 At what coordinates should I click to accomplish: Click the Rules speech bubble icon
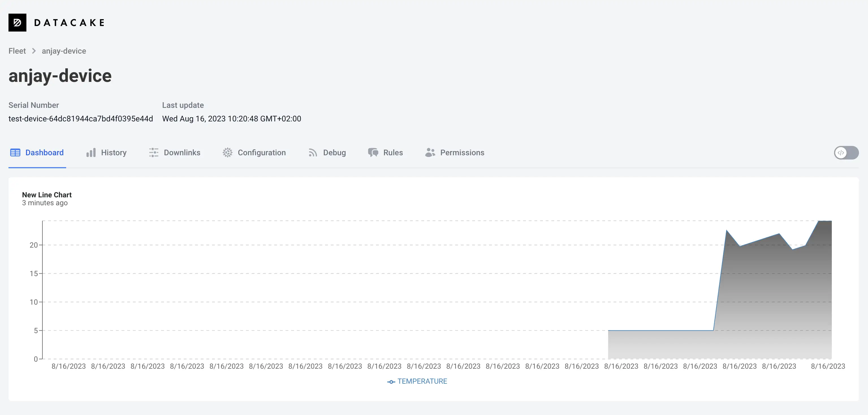pos(373,152)
